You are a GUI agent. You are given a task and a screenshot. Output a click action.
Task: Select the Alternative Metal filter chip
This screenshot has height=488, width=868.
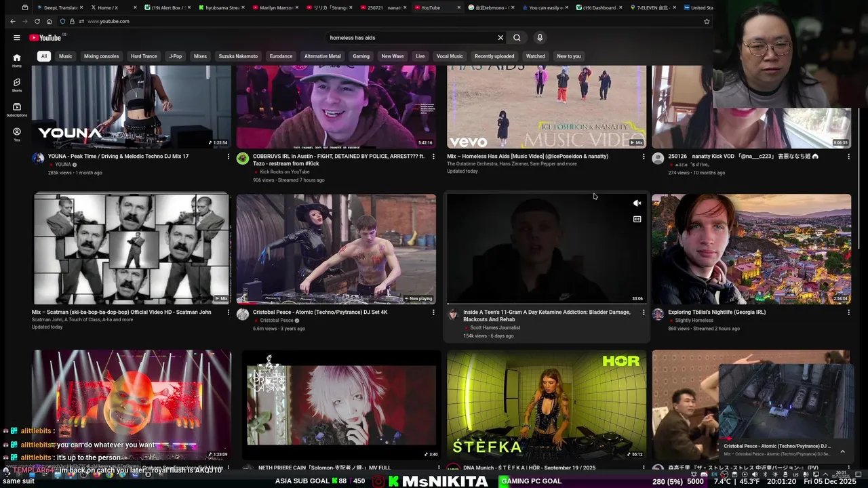(322, 56)
